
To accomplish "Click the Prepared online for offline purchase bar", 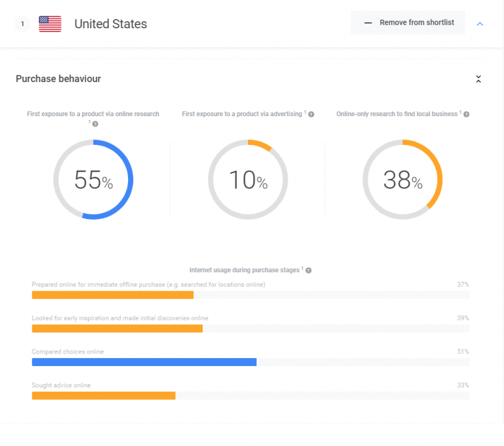I will tap(113, 295).
